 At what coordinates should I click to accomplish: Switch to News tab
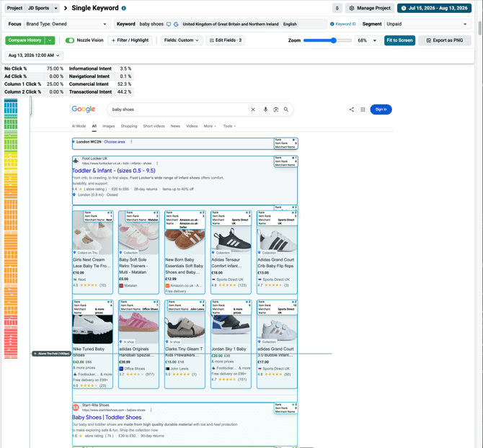(175, 126)
